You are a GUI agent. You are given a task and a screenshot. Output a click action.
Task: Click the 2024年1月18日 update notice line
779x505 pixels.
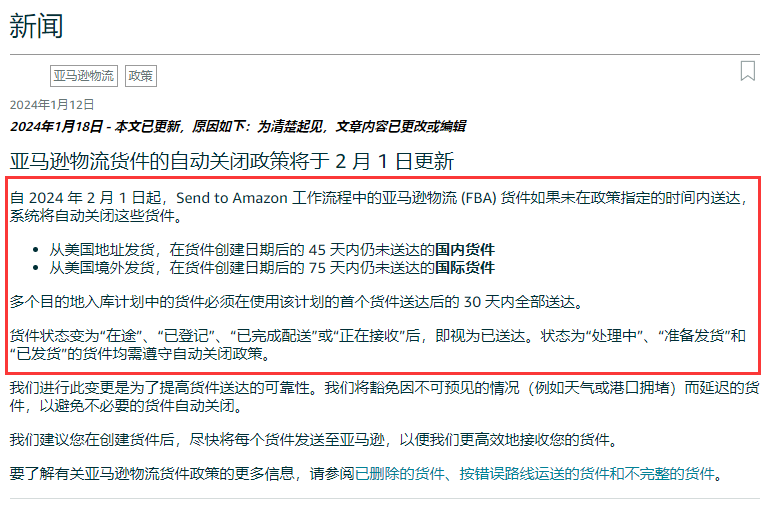[x=237, y=127]
